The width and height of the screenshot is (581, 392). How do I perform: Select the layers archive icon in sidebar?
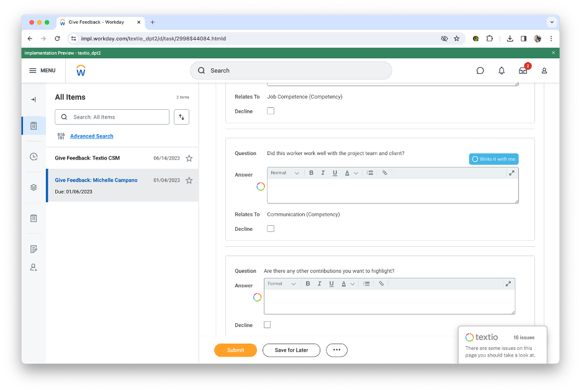pyautogui.click(x=34, y=187)
